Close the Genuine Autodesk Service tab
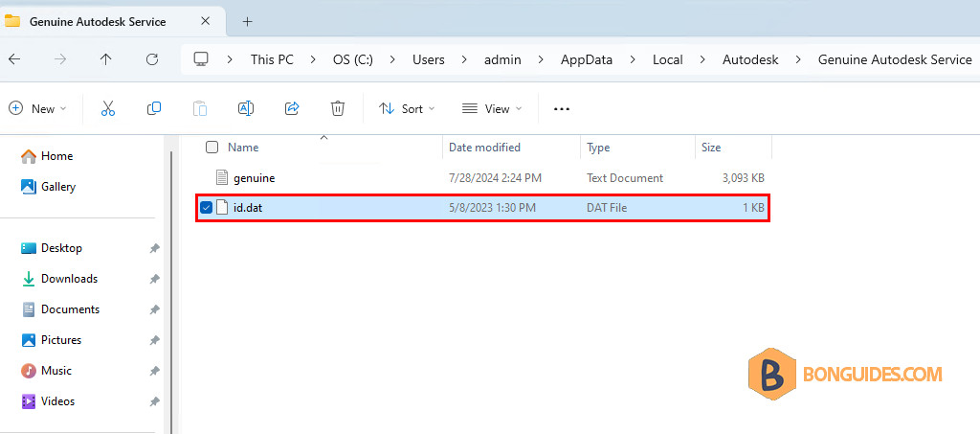This screenshot has height=434, width=980. (205, 21)
